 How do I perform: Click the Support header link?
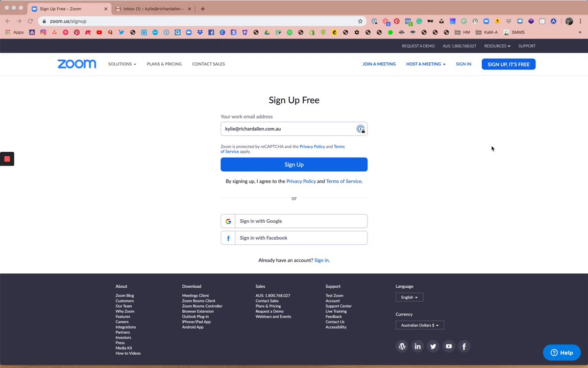click(x=527, y=46)
